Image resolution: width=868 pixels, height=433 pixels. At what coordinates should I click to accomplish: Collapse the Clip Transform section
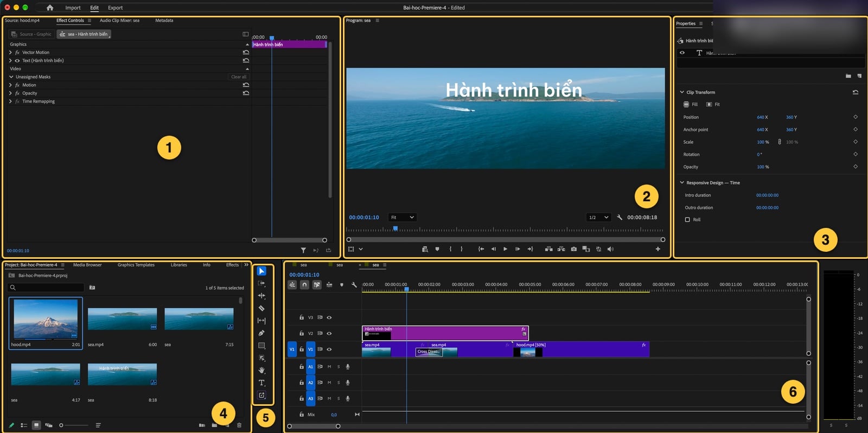682,92
